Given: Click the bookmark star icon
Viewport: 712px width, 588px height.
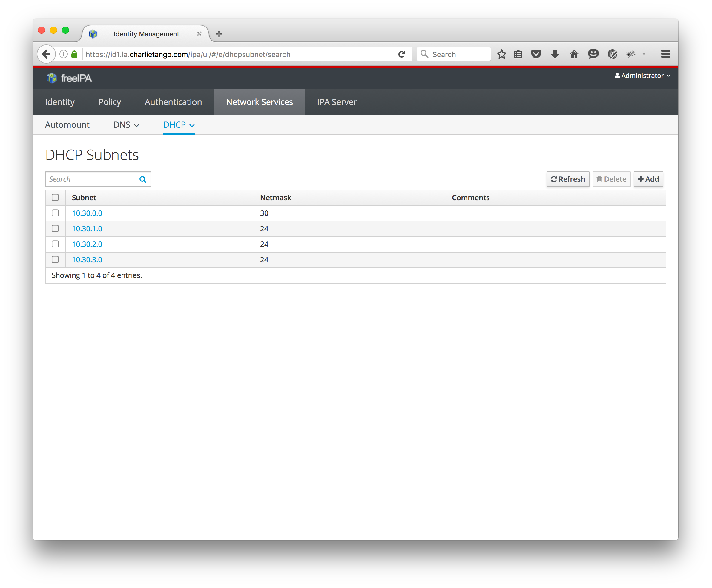Looking at the screenshot, I should (x=501, y=54).
